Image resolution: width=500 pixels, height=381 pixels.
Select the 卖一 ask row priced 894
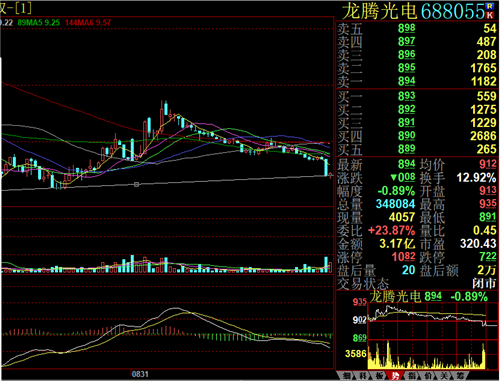coord(417,81)
